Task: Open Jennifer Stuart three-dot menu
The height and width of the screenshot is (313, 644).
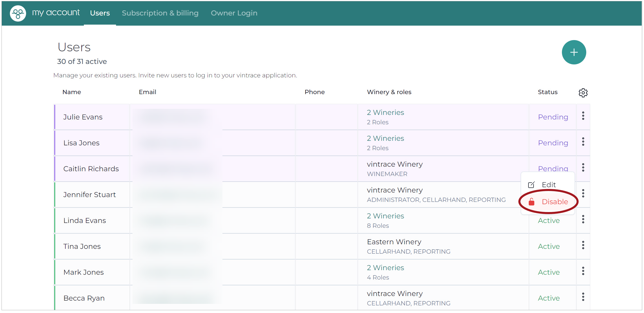Action: tap(583, 194)
